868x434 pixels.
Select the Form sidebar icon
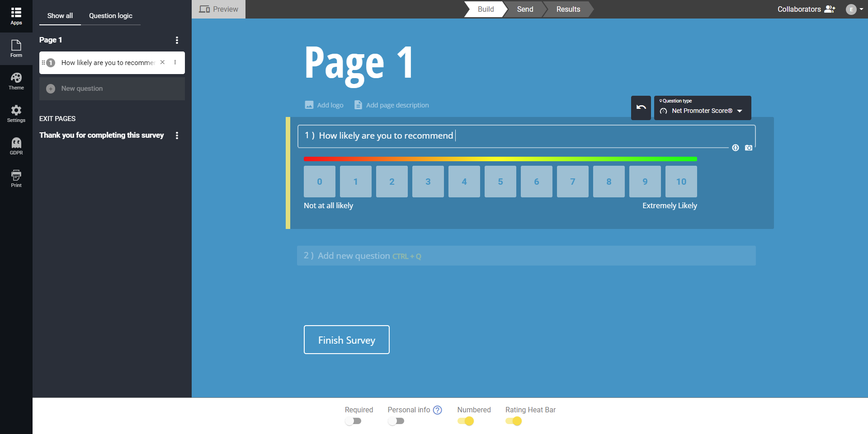[16, 48]
